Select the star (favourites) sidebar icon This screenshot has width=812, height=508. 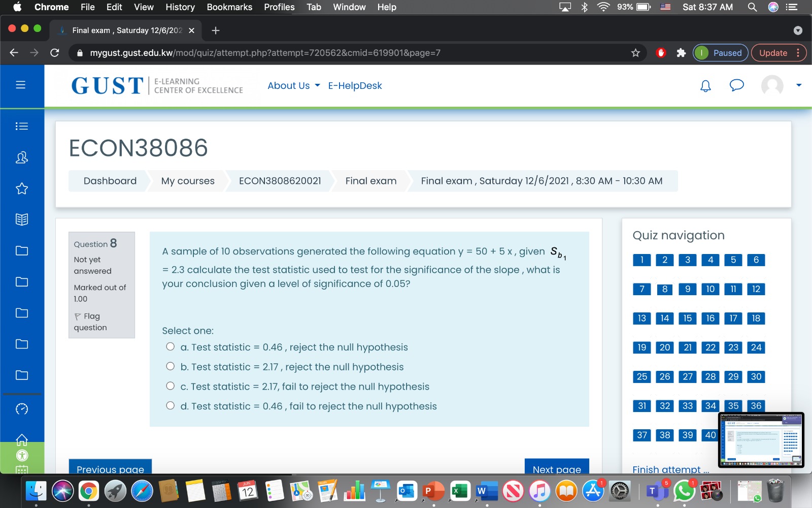click(x=22, y=188)
